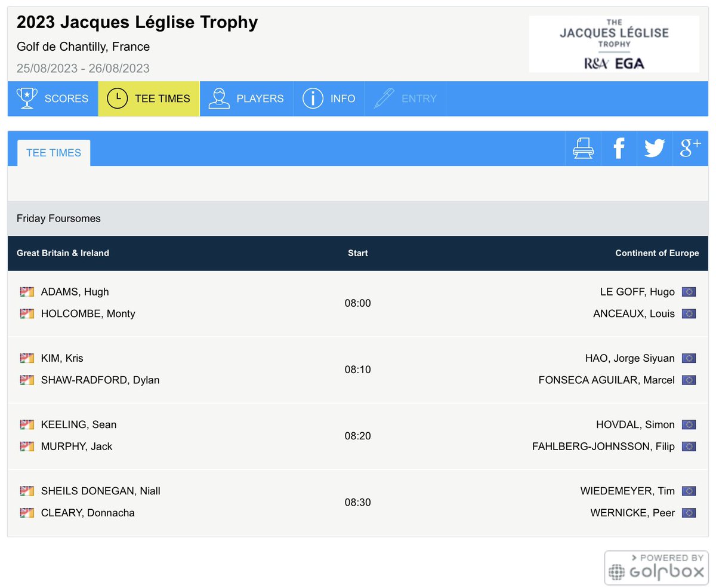Select player name HOVDAL, Simon
Image resolution: width=716 pixels, height=588 pixels.
click(635, 424)
